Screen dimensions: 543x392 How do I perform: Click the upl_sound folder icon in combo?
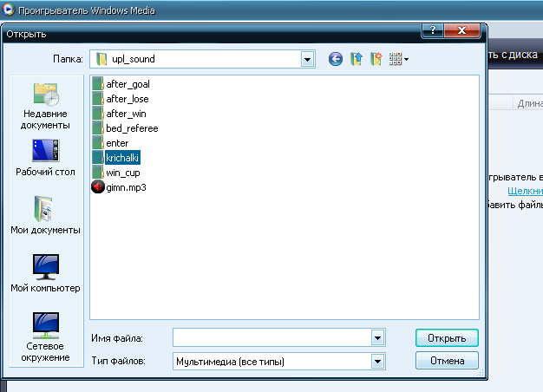tap(101, 59)
